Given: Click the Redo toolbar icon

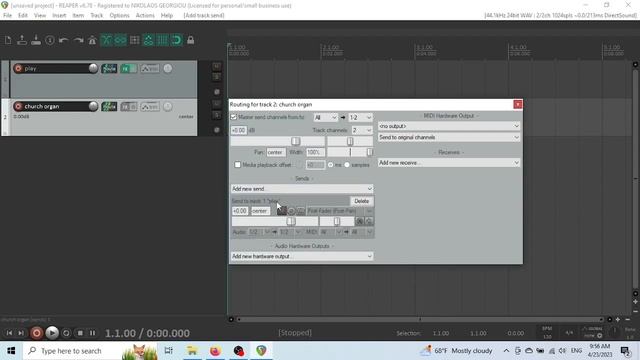Looking at the screenshot, I should point(78,40).
